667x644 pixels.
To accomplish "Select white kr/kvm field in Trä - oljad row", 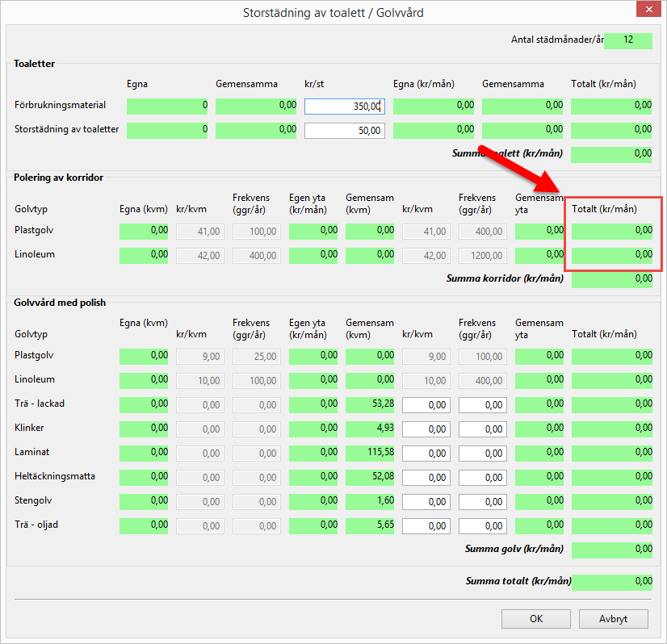I will 426,525.
